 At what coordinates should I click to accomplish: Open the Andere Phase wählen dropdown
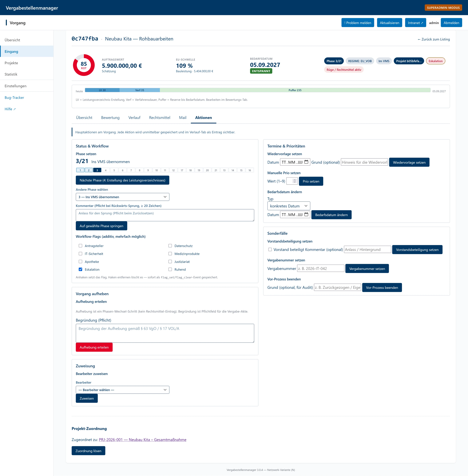[x=122, y=197]
